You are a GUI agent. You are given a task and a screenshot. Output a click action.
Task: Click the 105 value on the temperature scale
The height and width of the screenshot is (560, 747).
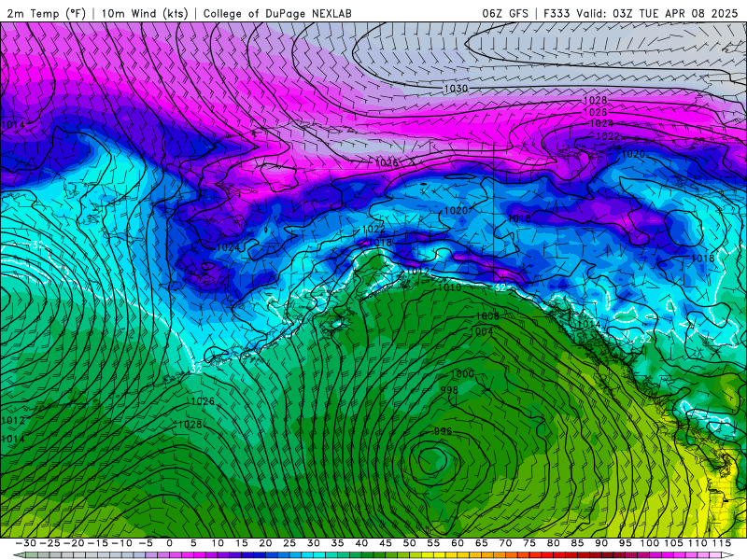pos(673,543)
